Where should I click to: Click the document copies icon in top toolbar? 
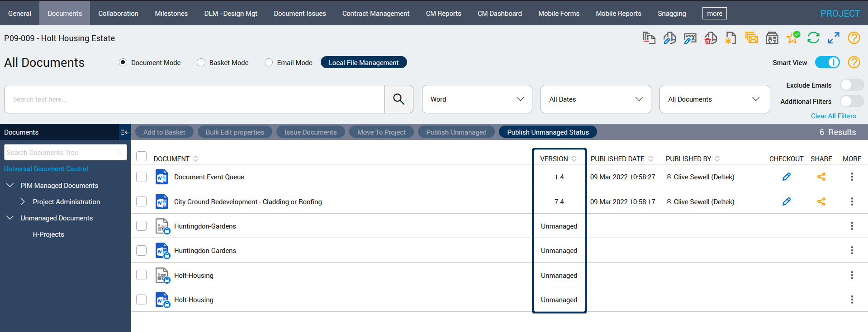[x=649, y=38]
